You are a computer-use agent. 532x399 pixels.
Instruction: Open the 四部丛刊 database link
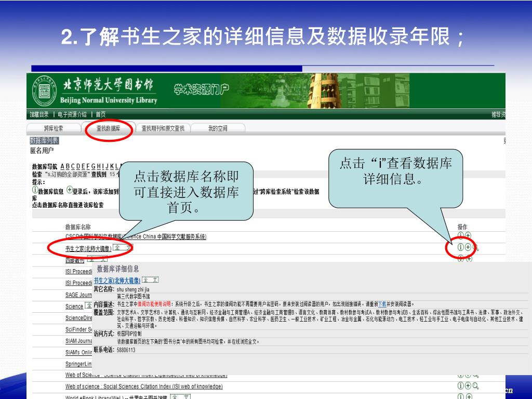pyautogui.click(x=75, y=260)
